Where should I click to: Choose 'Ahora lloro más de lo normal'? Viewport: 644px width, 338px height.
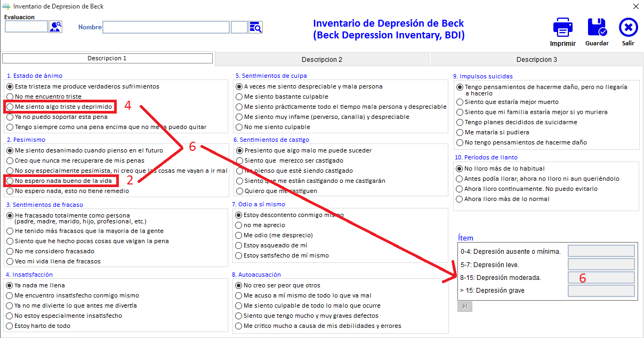pyautogui.click(x=460, y=199)
